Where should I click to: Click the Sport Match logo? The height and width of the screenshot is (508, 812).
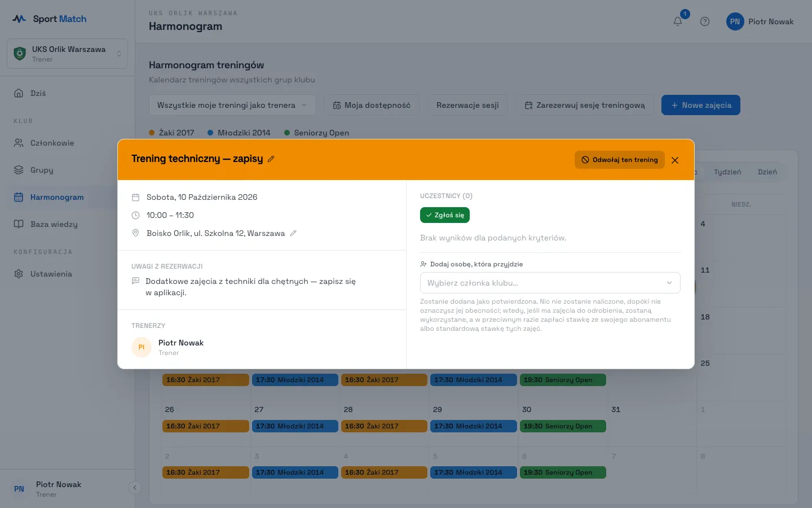50,19
